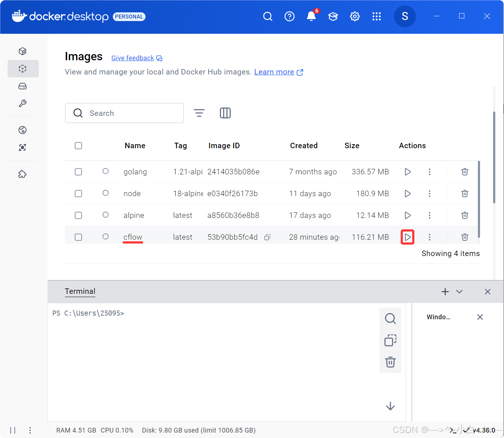Delete the alpine image using the trash icon

click(x=464, y=215)
